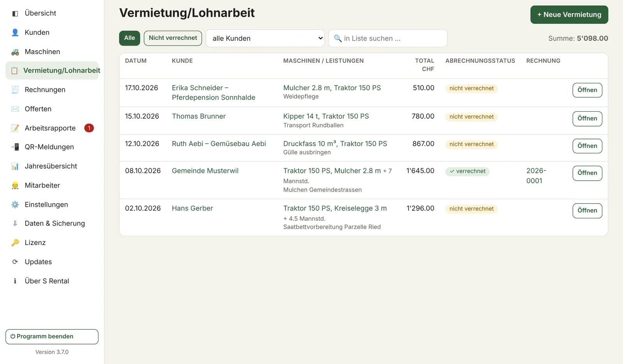Viewport: 623px width, 364px height.
Task: Open the Erika Schneider rental entry
Action: tap(587, 90)
